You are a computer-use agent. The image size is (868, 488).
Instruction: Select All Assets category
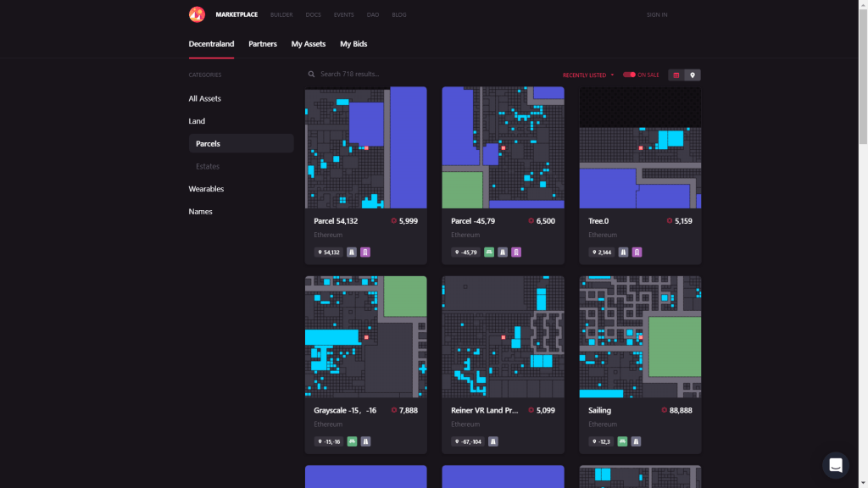205,98
